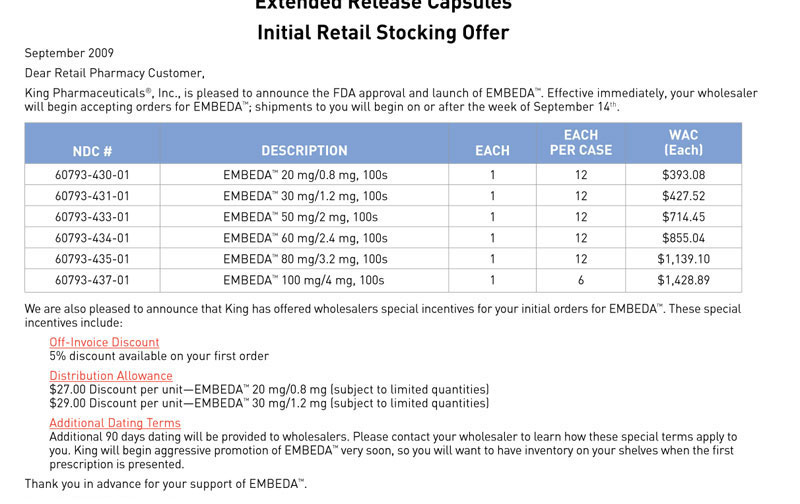Select NDC 60793-430-01 cell
The image size is (800, 504).
point(92,175)
